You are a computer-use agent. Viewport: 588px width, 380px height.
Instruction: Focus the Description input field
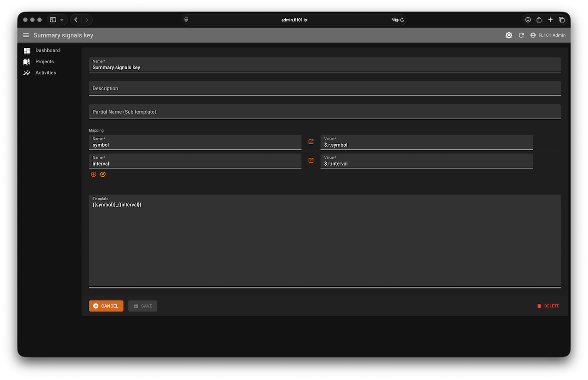pos(324,88)
